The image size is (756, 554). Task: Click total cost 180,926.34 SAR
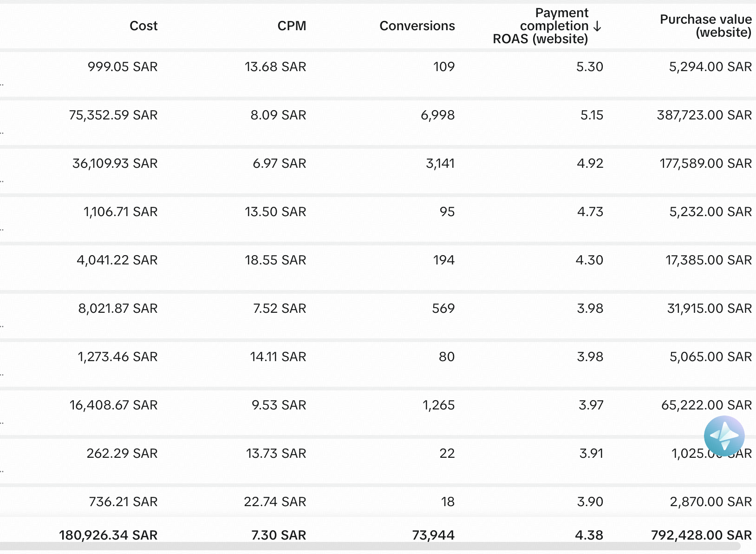(x=108, y=535)
